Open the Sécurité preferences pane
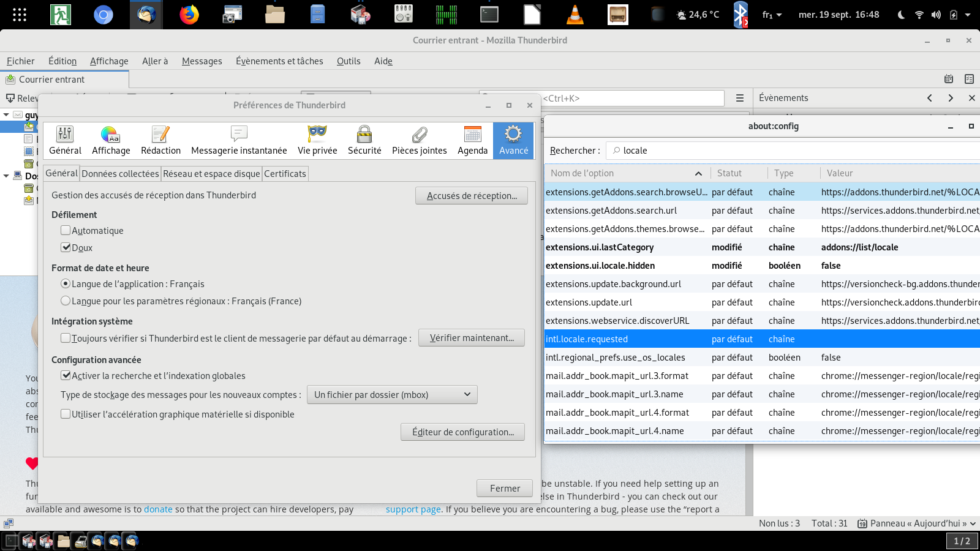This screenshot has height=551, width=980. 364,141
